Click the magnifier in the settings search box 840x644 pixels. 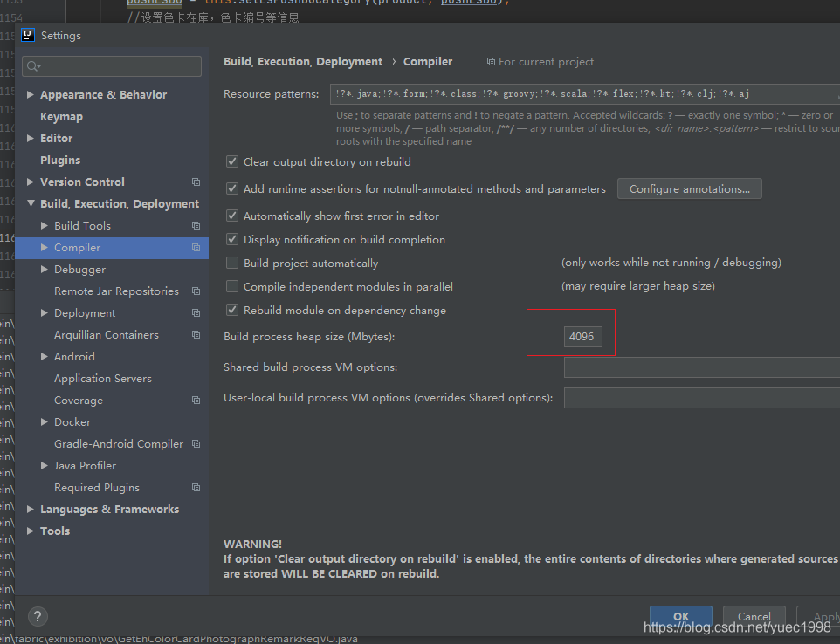[32, 65]
